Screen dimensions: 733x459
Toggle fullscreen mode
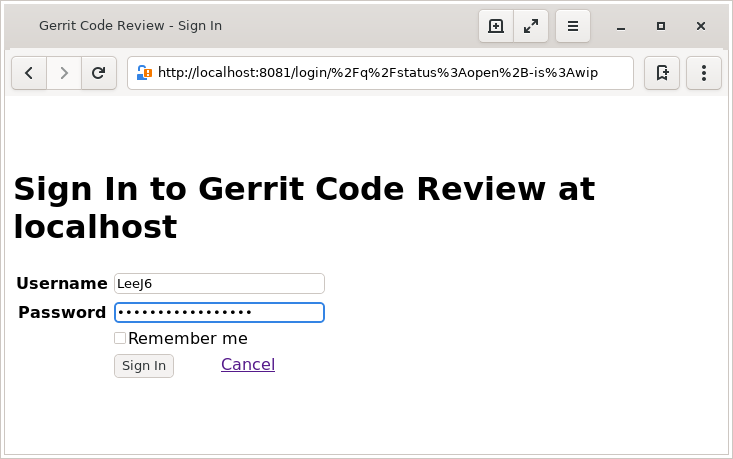[x=531, y=26]
